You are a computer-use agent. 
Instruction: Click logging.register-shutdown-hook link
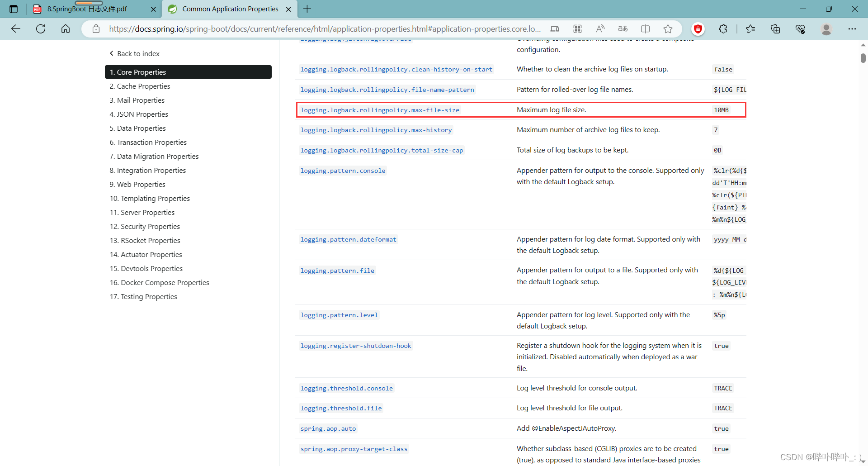pyautogui.click(x=356, y=346)
